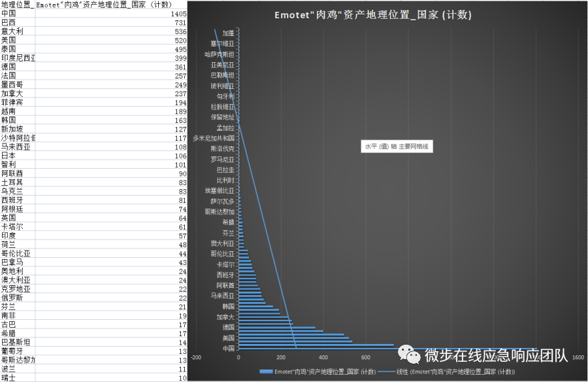Select the 波兰 table cell

18,369
